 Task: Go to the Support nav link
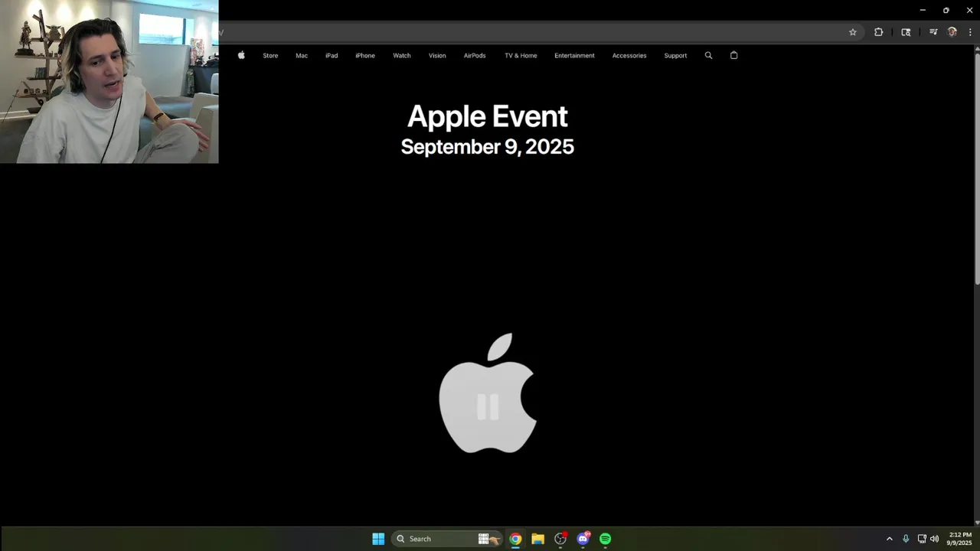click(675, 55)
